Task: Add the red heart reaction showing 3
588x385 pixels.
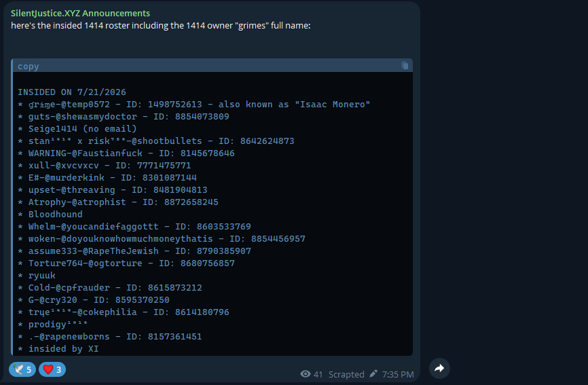Action: (52, 369)
